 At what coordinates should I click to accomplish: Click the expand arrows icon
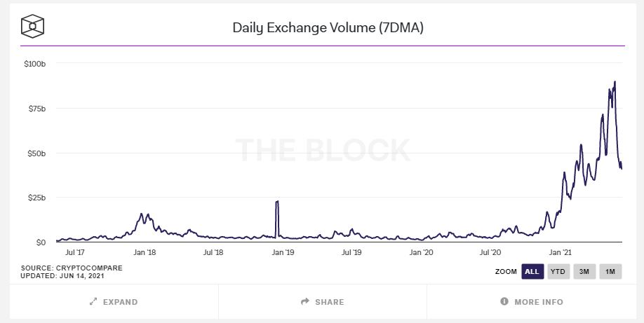[x=93, y=302]
